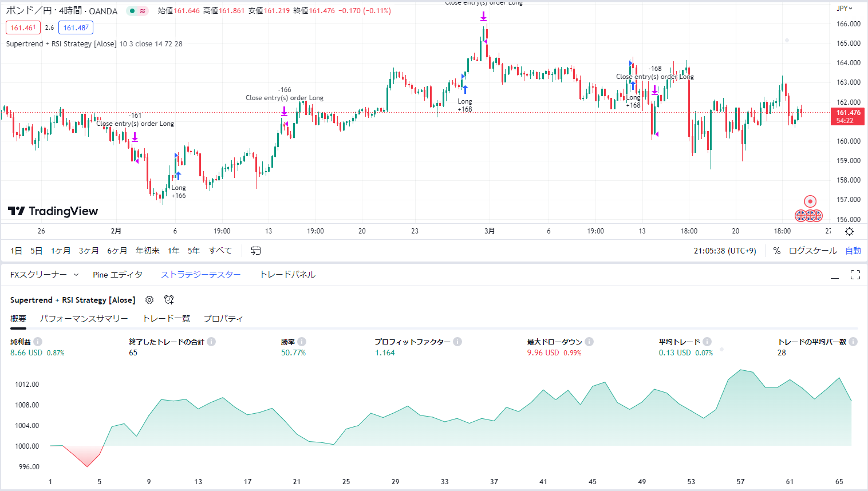Click the win rate value 50.77%
This screenshot has width=868, height=491.
(x=293, y=353)
